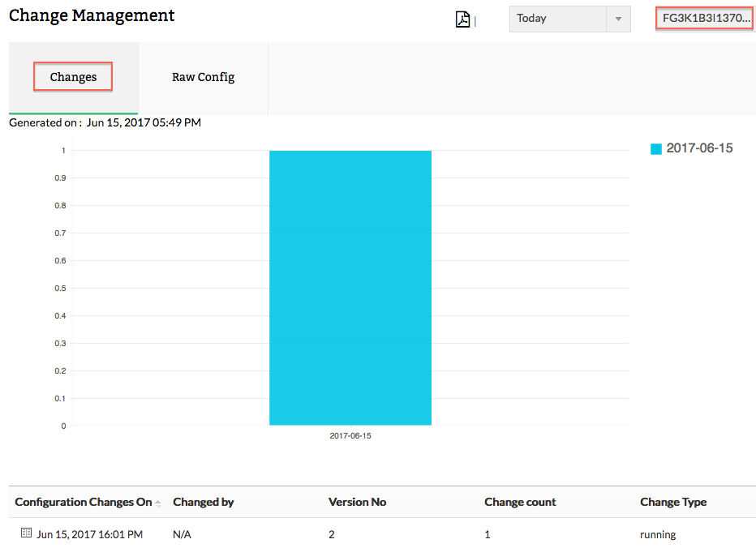
Task: Open config diff icon beside Jun 15 row
Action: coord(26,533)
